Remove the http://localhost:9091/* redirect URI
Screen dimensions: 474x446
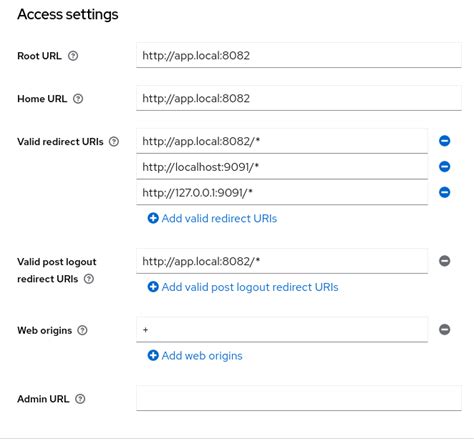(x=444, y=166)
